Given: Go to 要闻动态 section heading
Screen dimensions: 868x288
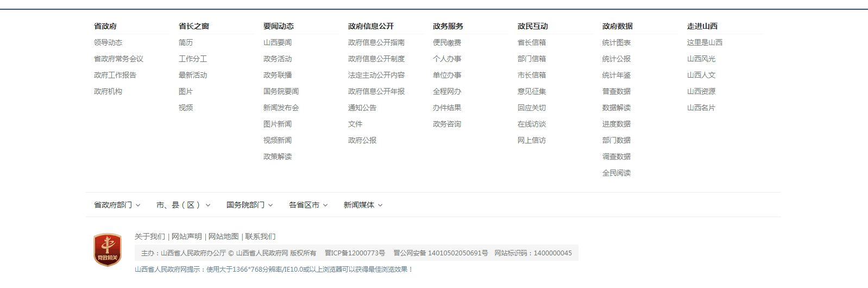Looking at the screenshot, I should (x=279, y=26).
